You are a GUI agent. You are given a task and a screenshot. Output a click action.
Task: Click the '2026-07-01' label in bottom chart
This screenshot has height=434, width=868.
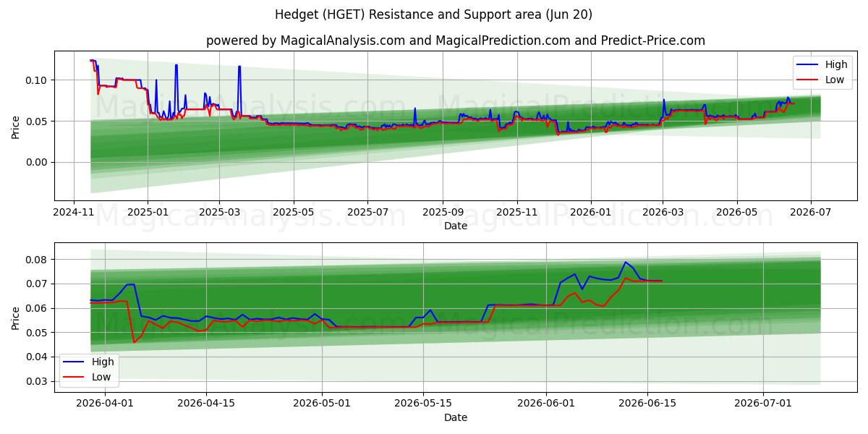click(x=763, y=404)
